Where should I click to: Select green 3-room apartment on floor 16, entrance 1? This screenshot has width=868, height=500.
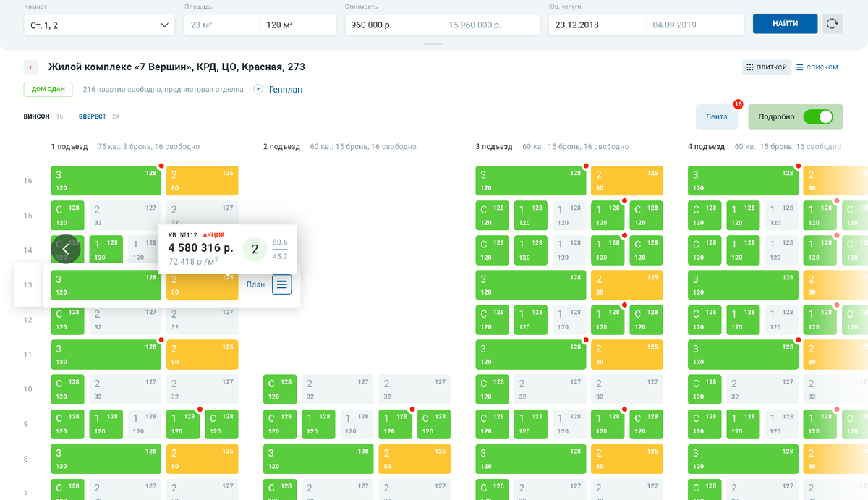(x=106, y=181)
